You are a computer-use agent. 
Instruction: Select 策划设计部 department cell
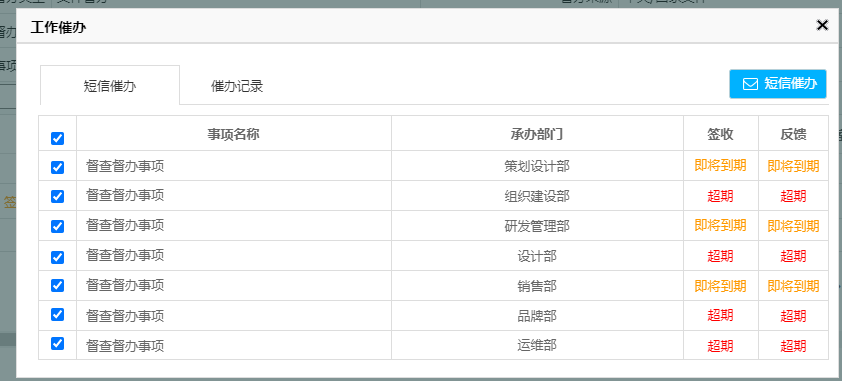click(x=537, y=166)
